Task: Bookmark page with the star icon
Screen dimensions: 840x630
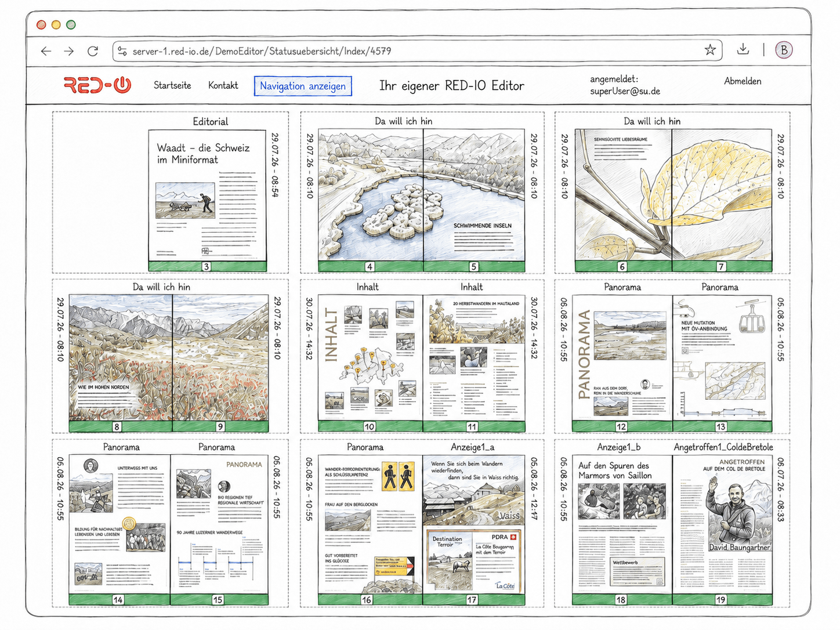Action: [710, 50]
